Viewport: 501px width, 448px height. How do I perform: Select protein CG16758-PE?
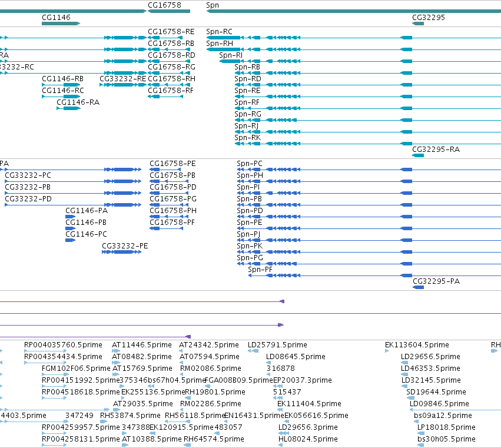tap(165, 170)
